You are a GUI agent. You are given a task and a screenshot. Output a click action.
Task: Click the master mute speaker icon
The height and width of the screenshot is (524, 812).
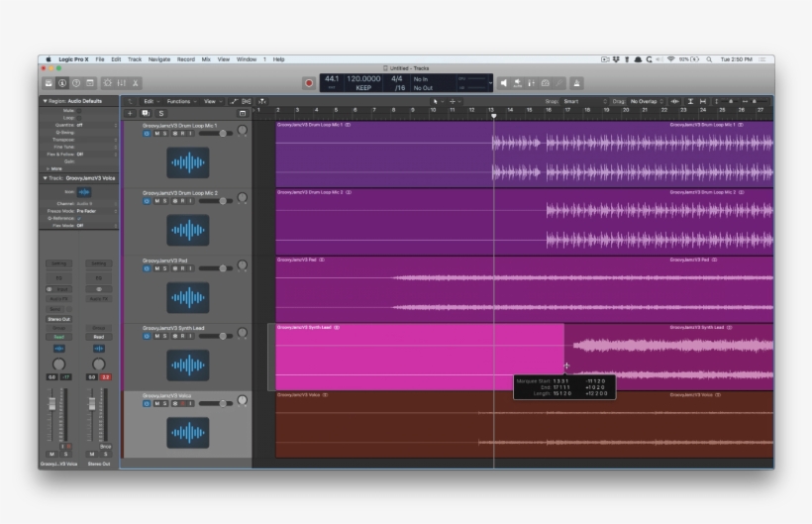(x=503, y=83)
